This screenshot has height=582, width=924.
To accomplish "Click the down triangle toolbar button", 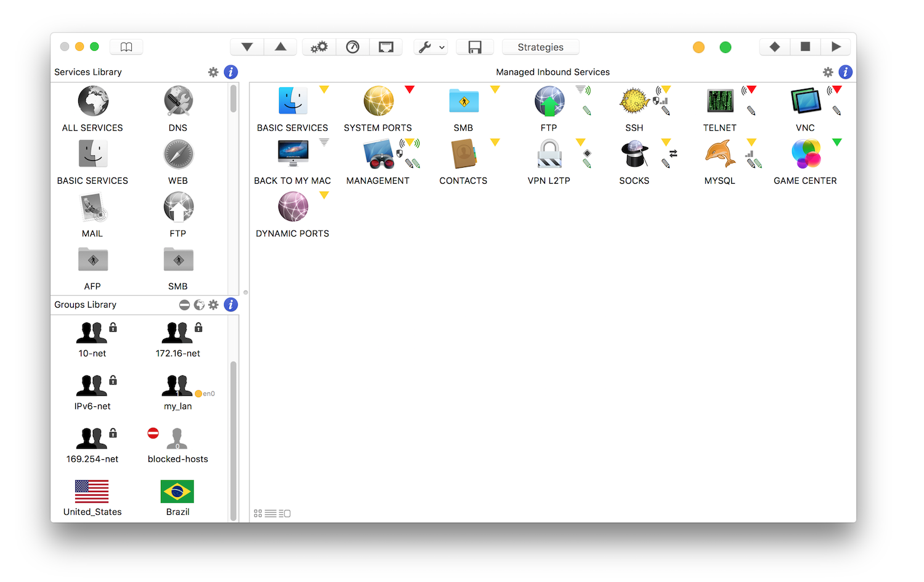I will point(247,47).
